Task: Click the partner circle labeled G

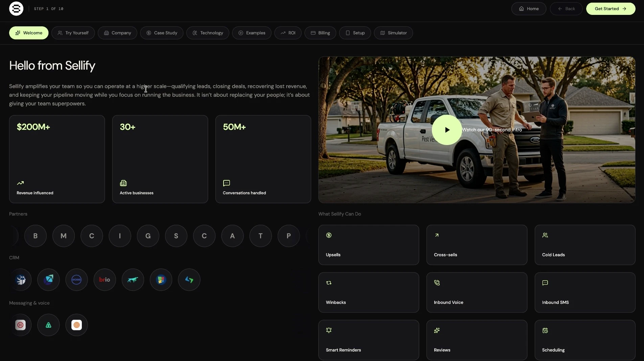Action: 148,236
